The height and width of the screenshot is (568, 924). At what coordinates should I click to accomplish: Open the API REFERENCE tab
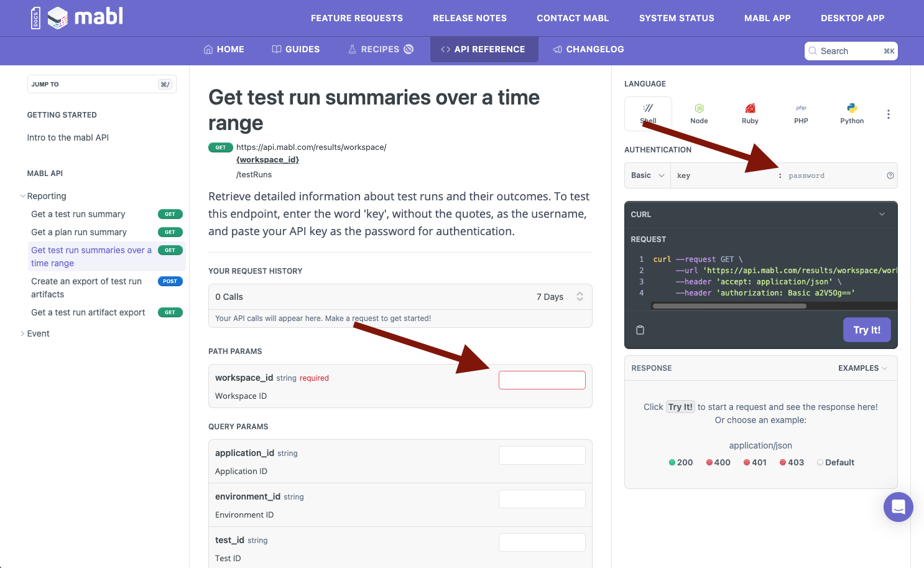coord(484,49)
